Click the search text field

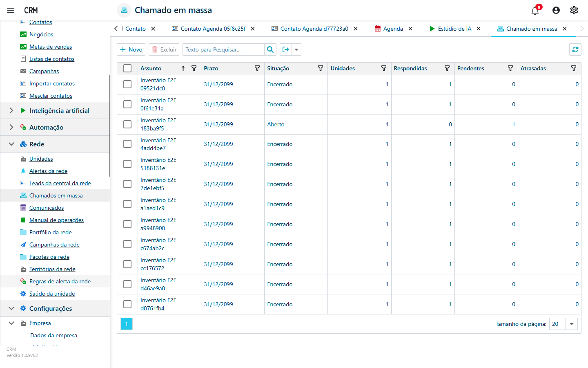223,49
